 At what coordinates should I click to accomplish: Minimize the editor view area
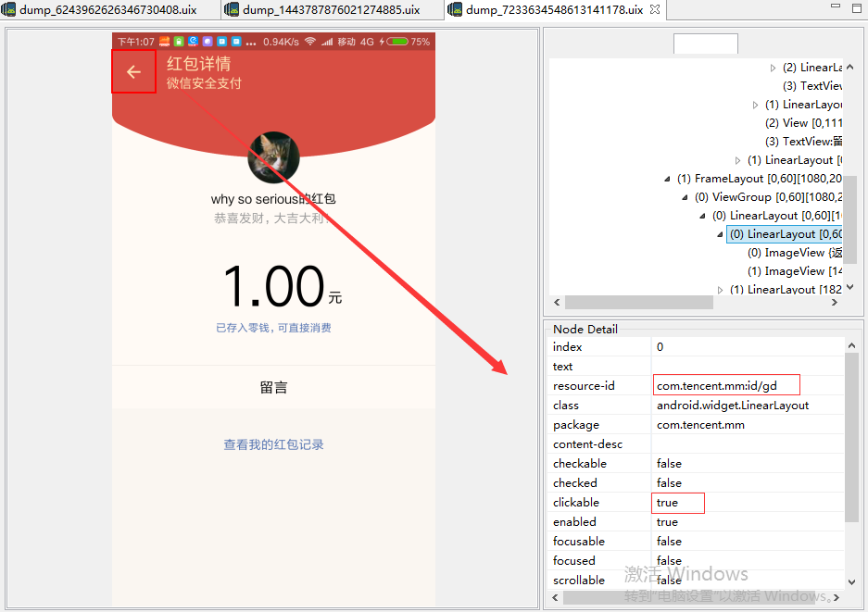[x=836, y=6]
